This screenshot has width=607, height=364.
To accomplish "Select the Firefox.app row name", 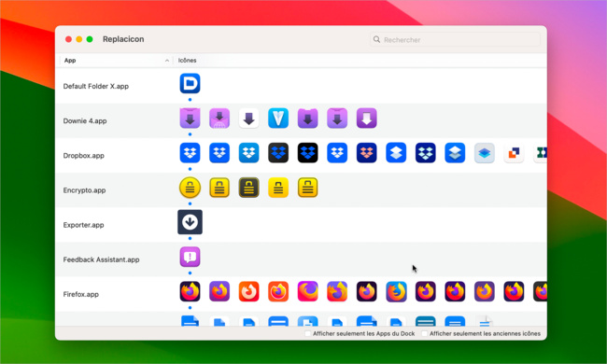I will [81, 294].
